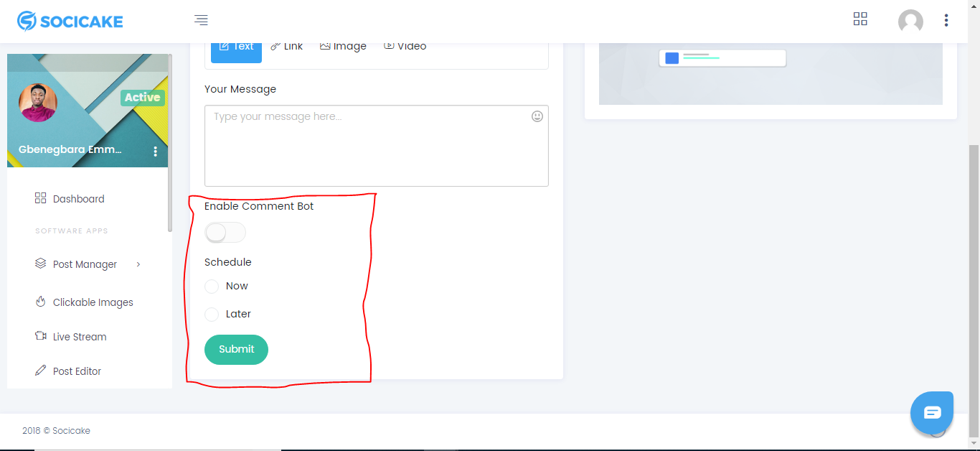
Task: Open the dots menu beside Gbenegbara Emm...
Action: coord(156,151)
